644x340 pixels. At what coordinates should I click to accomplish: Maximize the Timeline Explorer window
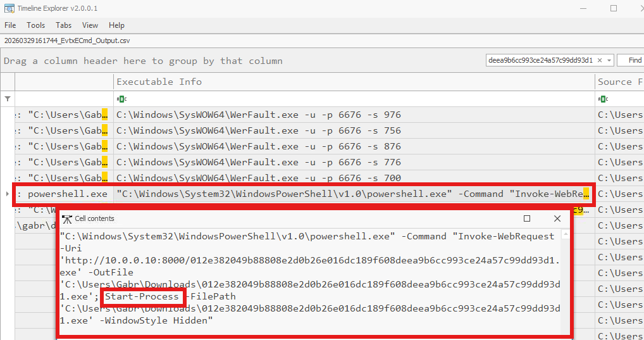click(x=614, y=8)
